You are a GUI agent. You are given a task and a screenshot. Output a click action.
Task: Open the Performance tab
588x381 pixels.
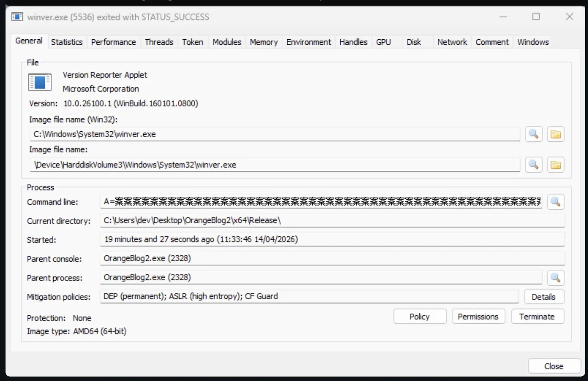(114, 42)
